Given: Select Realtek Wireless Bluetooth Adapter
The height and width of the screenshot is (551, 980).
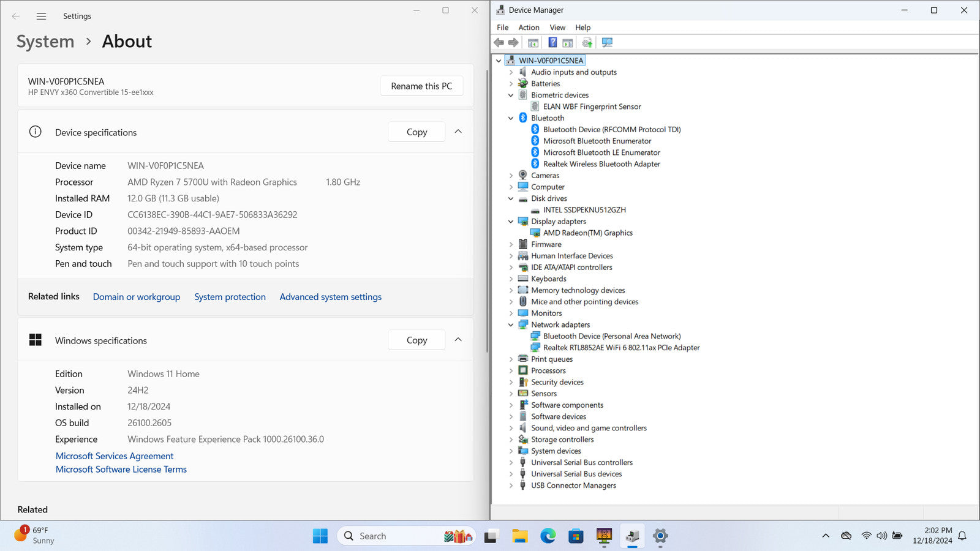Looking at the screenshot, I should pyautogui.click(x=601, y=164).
